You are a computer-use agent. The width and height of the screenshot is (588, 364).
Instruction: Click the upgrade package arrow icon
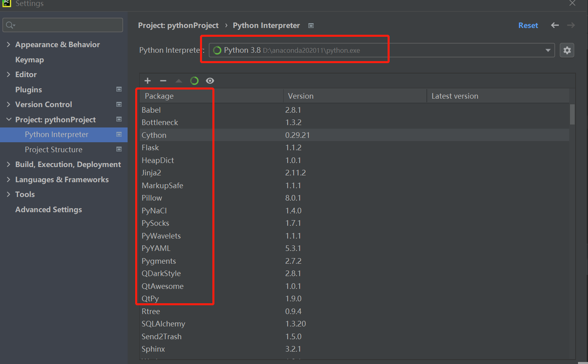(x=179, y=81)
